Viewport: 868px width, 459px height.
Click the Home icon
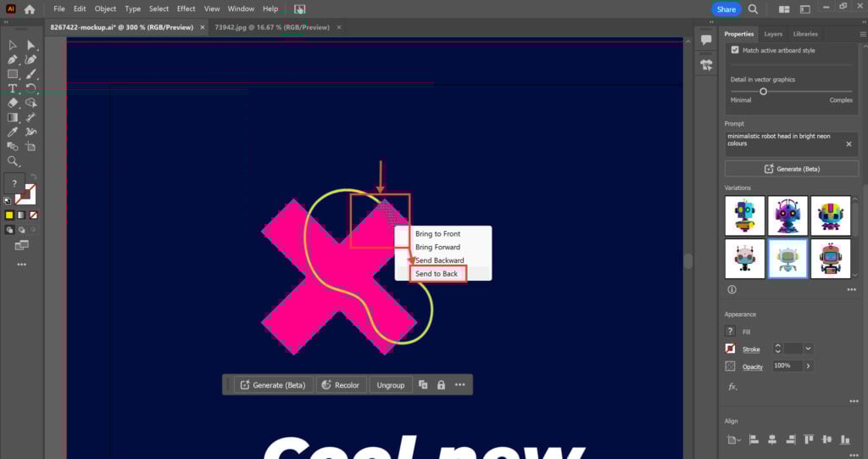click(30, 8)
